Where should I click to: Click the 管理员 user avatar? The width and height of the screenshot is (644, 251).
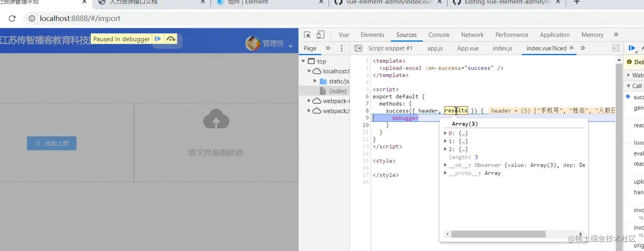[x=253, y=43]
